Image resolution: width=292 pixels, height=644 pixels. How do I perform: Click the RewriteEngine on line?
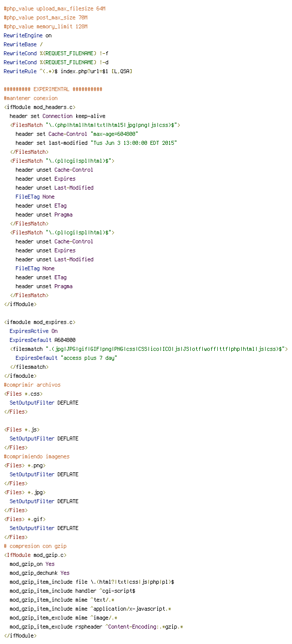[27, 35]
